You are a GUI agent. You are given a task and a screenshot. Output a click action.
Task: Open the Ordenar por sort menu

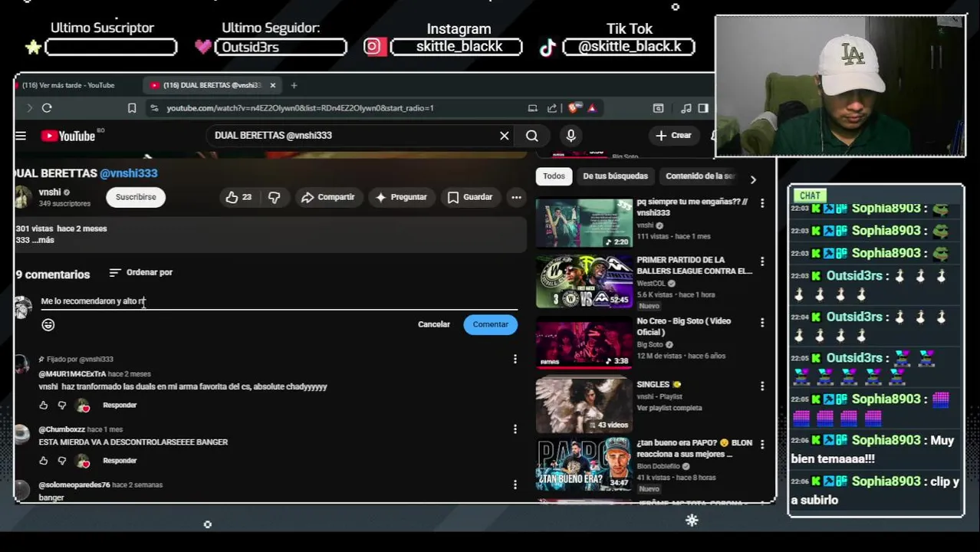click(140, 272)
